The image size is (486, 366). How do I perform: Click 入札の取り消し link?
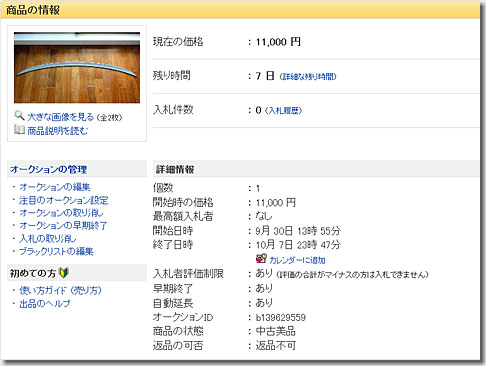click(48, 238)
